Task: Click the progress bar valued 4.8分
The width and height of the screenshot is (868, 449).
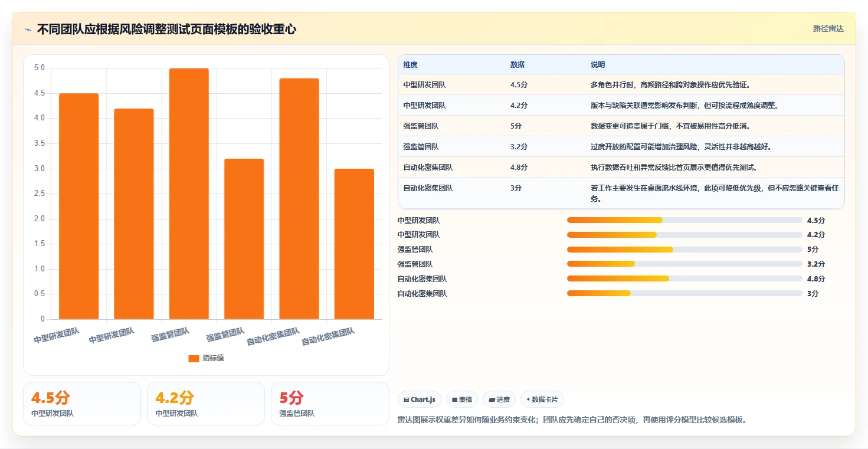Action: [x=684, y=278]
